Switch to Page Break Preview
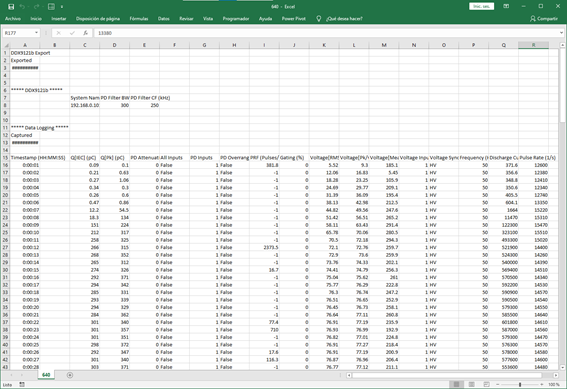The height and width of the screenshot is (389, 567). [487, 384]
